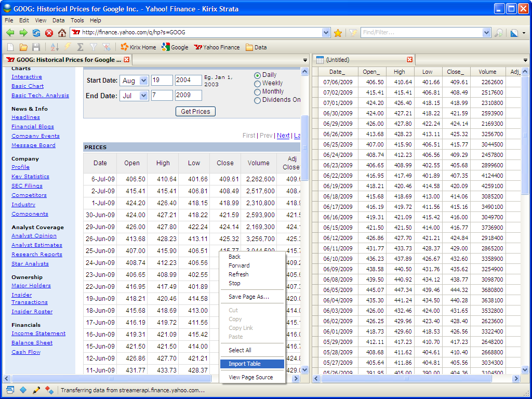The height and width of the screenshot is (399, 532).
Task: Click the End Date day field
Action: [162, 95]
